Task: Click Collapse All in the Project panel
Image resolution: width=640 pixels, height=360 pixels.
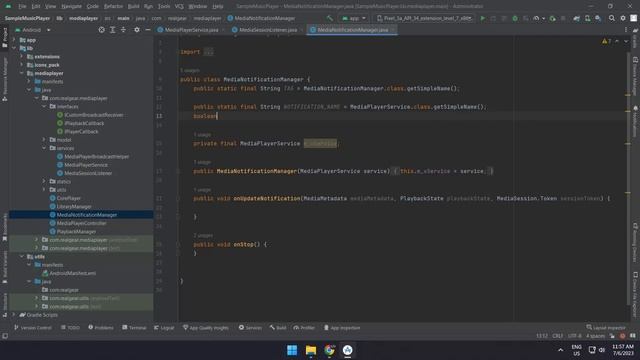Action: [123, 30]
